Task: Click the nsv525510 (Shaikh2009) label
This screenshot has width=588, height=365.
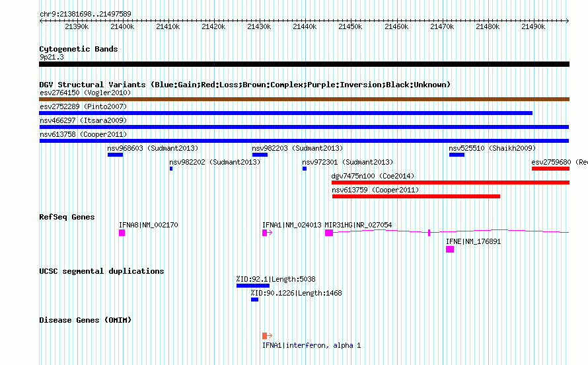Action: tap(492, 148)
